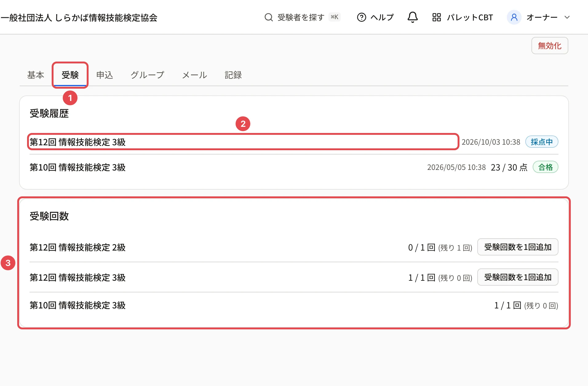588x386 pixels.
Task: Open the 受験者を探す search field
Action: click(x=302, y=17)
